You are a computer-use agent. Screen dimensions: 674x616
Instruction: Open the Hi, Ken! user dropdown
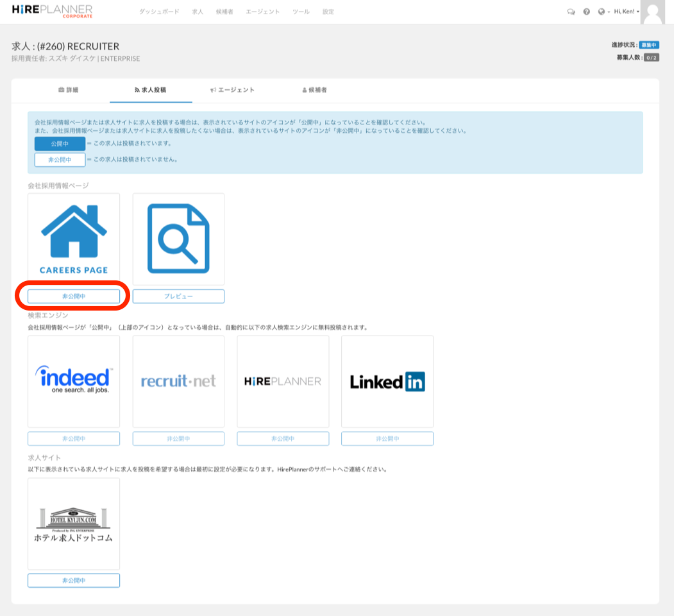625,11
